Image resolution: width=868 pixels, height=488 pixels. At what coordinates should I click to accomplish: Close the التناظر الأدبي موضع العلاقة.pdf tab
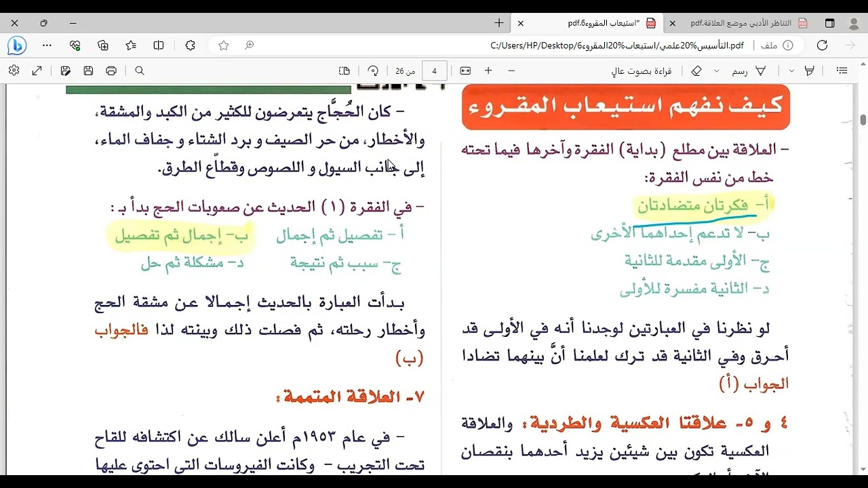tap(672, 23)
